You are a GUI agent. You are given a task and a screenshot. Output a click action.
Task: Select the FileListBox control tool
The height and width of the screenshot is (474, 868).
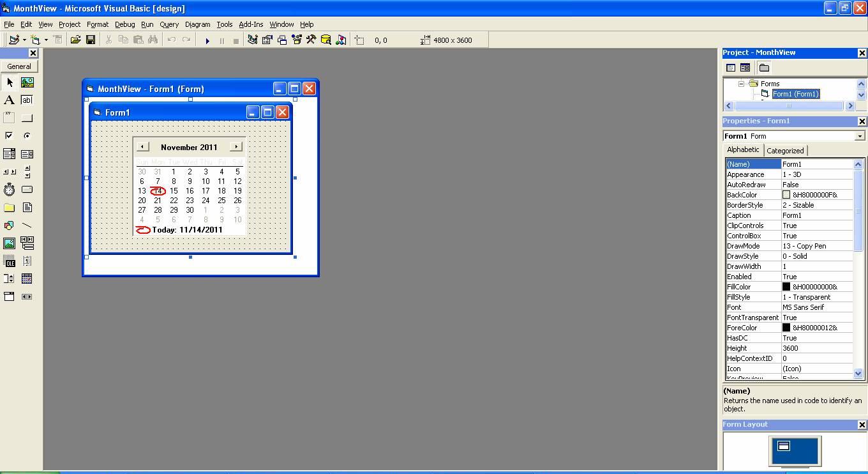pos(27,208)
